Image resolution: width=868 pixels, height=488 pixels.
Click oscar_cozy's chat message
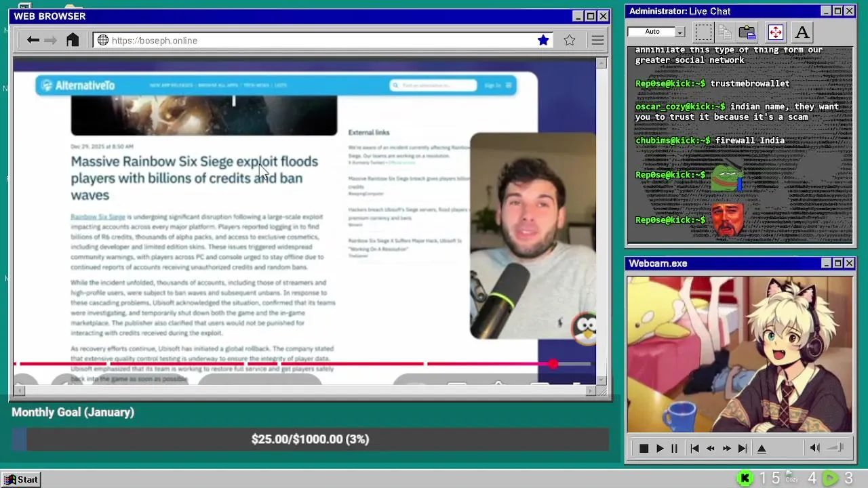point(737,112)
